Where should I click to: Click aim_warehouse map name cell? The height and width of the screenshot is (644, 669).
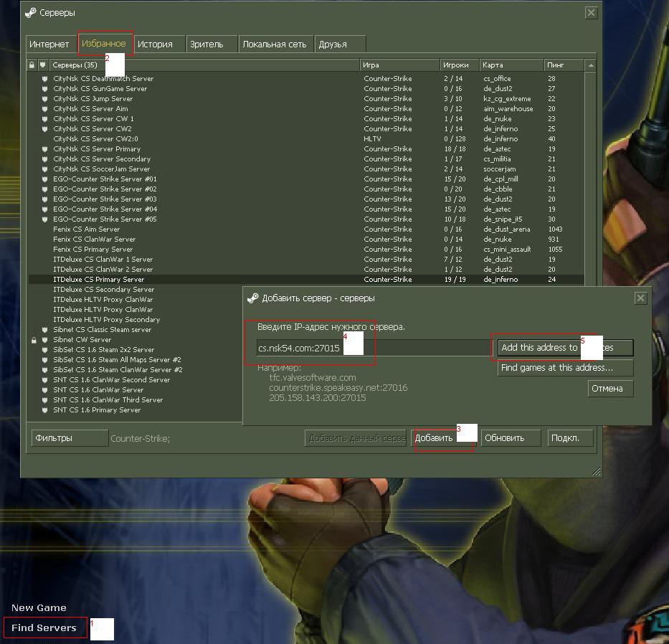pos(508,109)
